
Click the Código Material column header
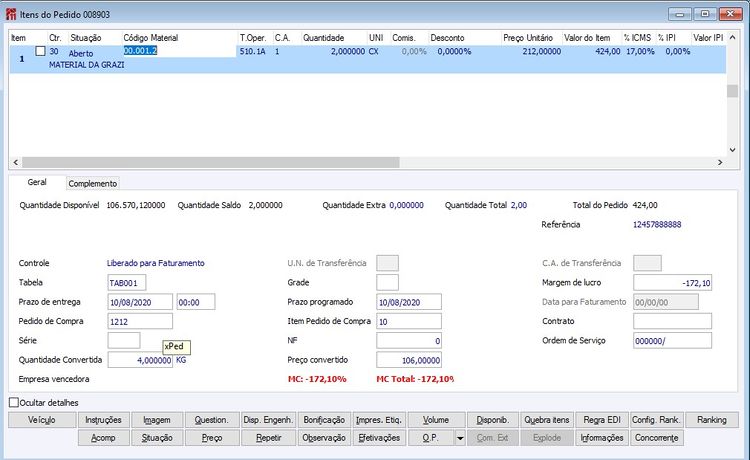(151, 38)
